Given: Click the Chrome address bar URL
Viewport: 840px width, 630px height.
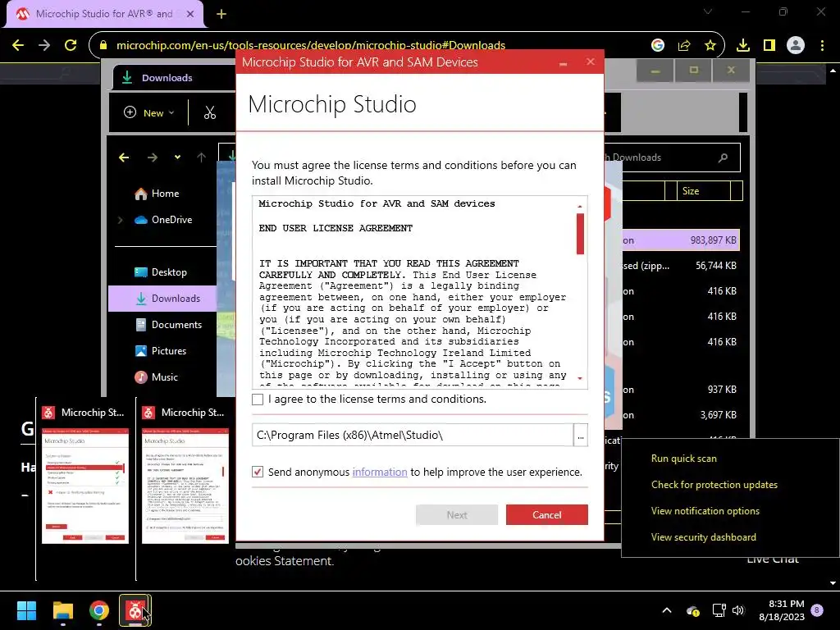Looking at the screenshot, I should 311,46.
